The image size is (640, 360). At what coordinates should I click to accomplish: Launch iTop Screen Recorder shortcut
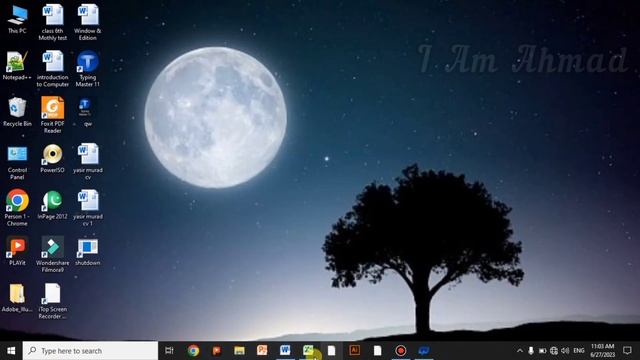click(53, 301)
